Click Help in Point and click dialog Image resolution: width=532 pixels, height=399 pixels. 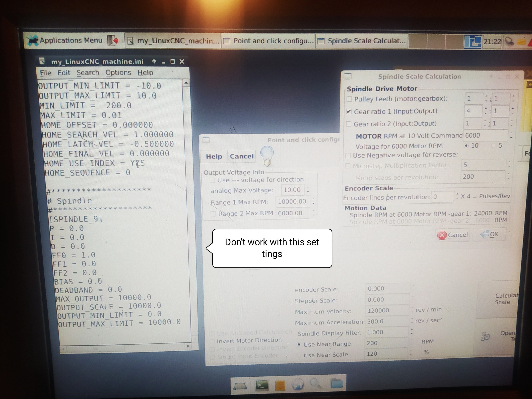214,157
